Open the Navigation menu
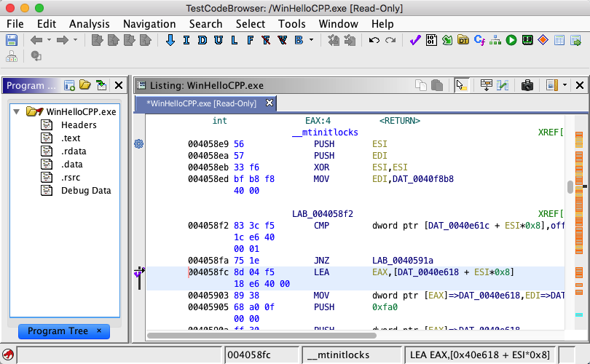The height and width of the screenshot is (364, 590). (x=149, y=23)
